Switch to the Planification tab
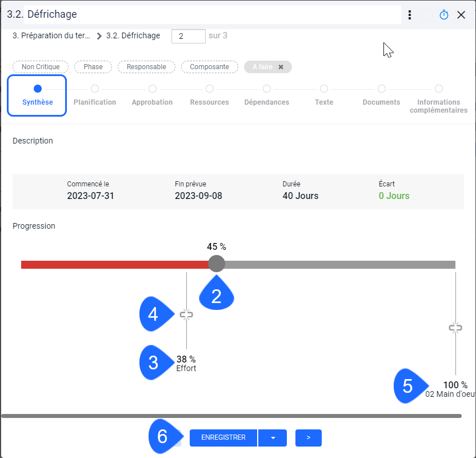Image resolution: width=476 pixels, height=458 pixels. [95, 95]
